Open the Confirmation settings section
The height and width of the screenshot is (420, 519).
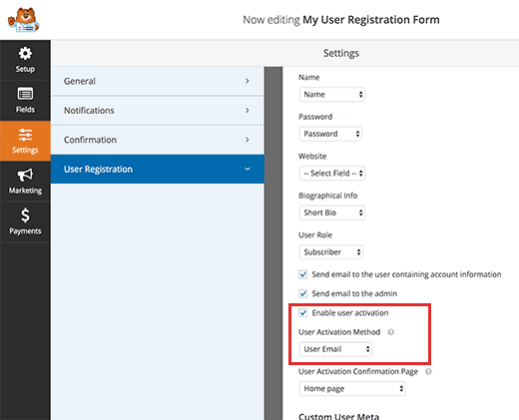(x=158, y=140)
